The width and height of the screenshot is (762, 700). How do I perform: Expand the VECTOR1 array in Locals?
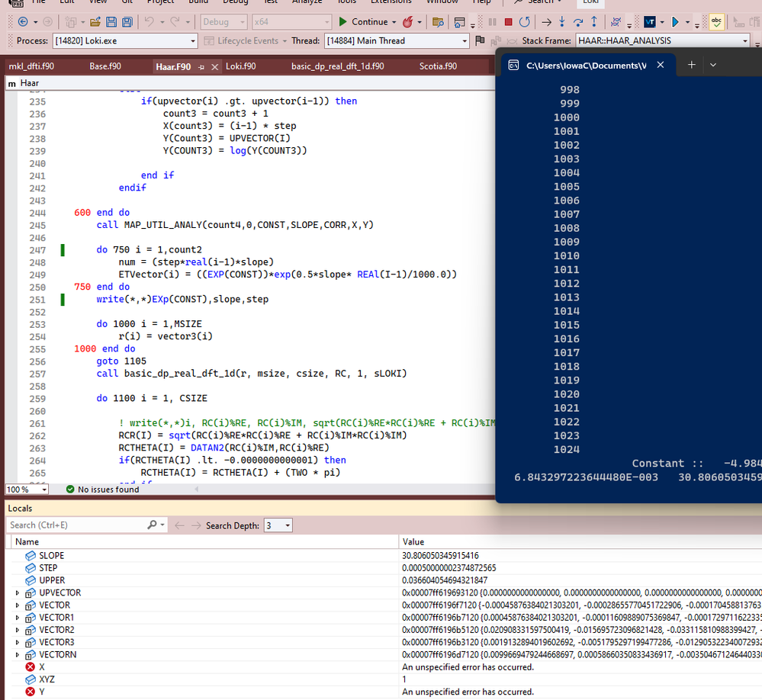pos(18,618)
